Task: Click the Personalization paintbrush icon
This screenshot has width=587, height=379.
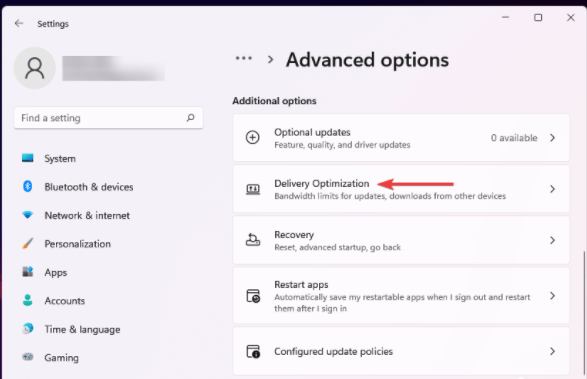Action: click(x=28, y=243)
